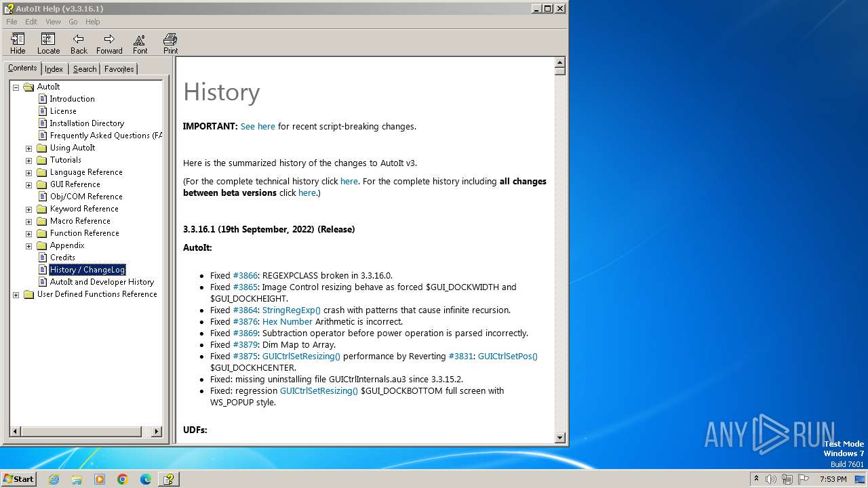The image size is (868, 488).
Task: Expand the Using AutoIt node
Action: tap(28, 148)
